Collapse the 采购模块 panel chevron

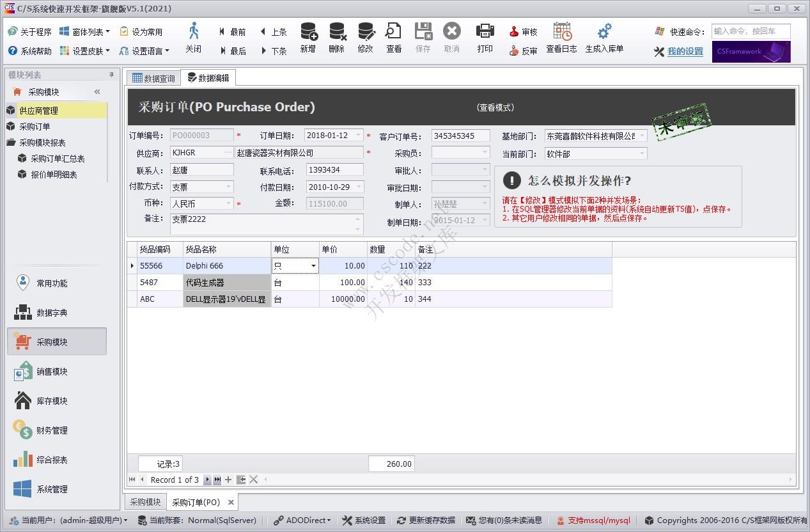pyautogui.click(x=97, y=92)
